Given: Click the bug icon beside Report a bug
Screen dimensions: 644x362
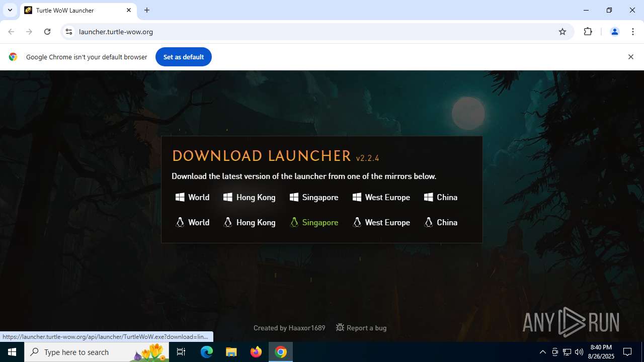Looking at the screenshot, I should (340, 327).
